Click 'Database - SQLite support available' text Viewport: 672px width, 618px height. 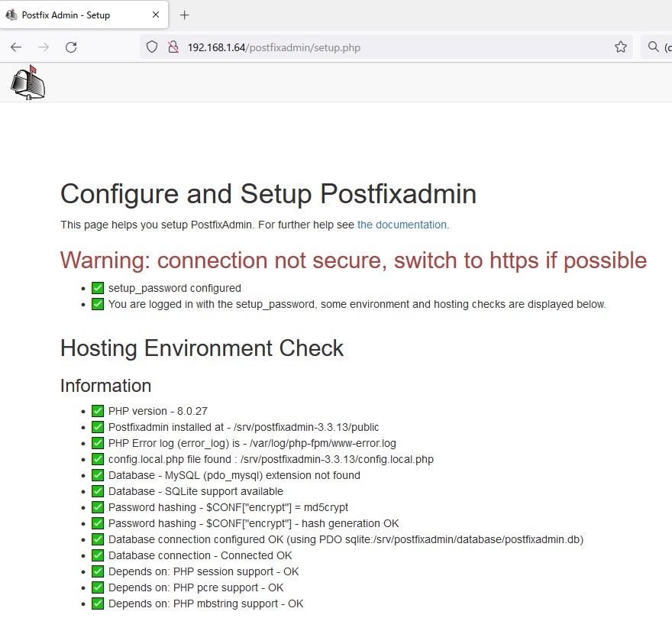click(195, 491)
